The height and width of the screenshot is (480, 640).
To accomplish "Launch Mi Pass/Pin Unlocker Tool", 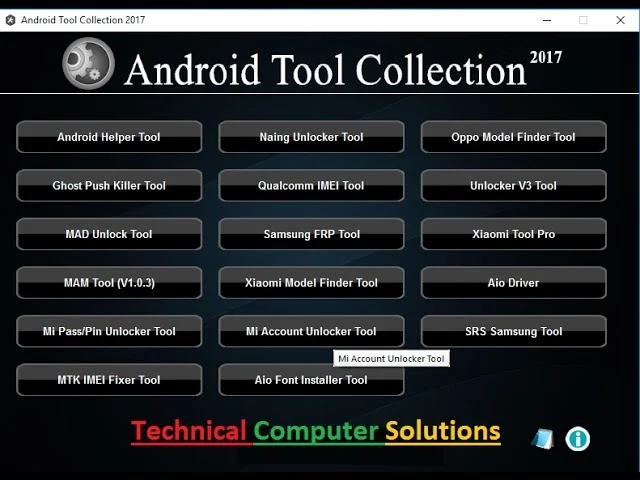I will click(109, 331).
